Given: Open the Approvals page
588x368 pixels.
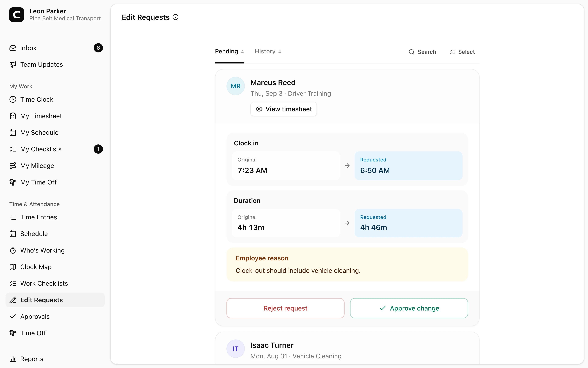Looking at the screenshot, I should [x=55, y=316].
